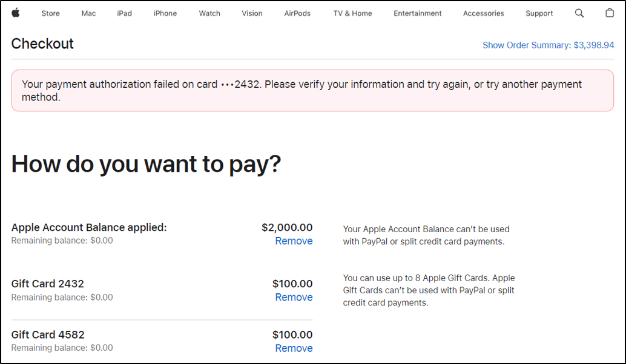
Task: Open the Accessories section
Action: pos(483,13)
